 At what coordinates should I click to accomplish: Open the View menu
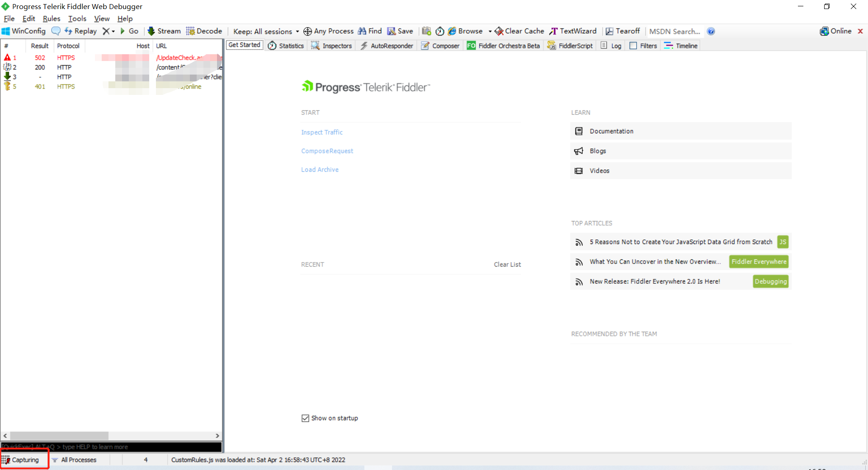(x=102, y=19)
